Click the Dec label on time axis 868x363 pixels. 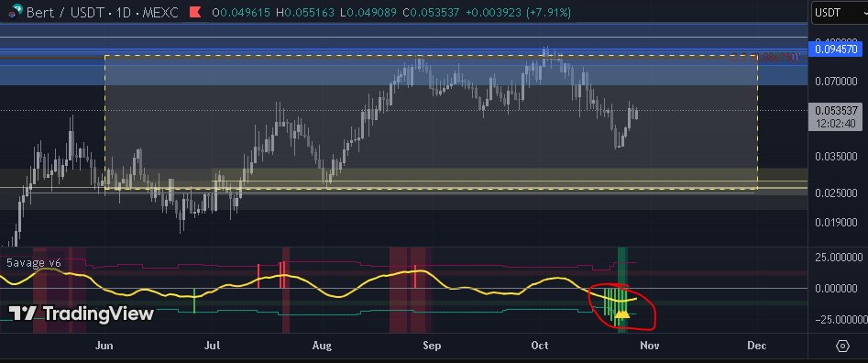coord(757,346)
